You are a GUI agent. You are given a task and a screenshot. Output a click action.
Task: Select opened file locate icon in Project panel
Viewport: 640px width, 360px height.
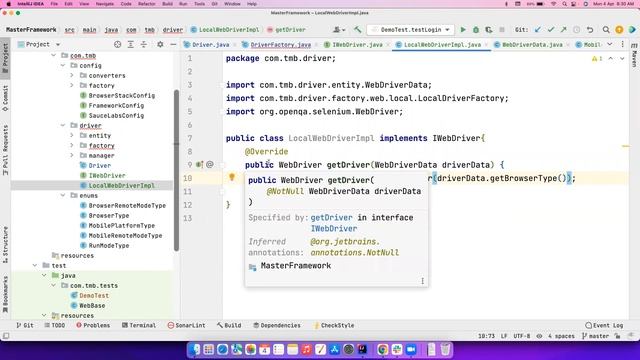(x=118, y=44)
